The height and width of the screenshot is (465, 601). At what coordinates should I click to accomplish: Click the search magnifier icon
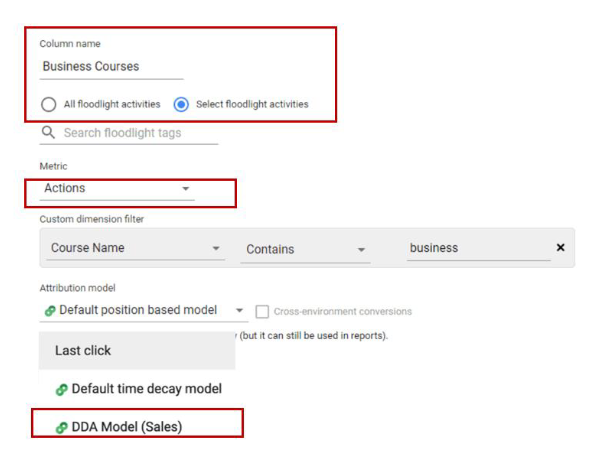(x=48, y=133)
